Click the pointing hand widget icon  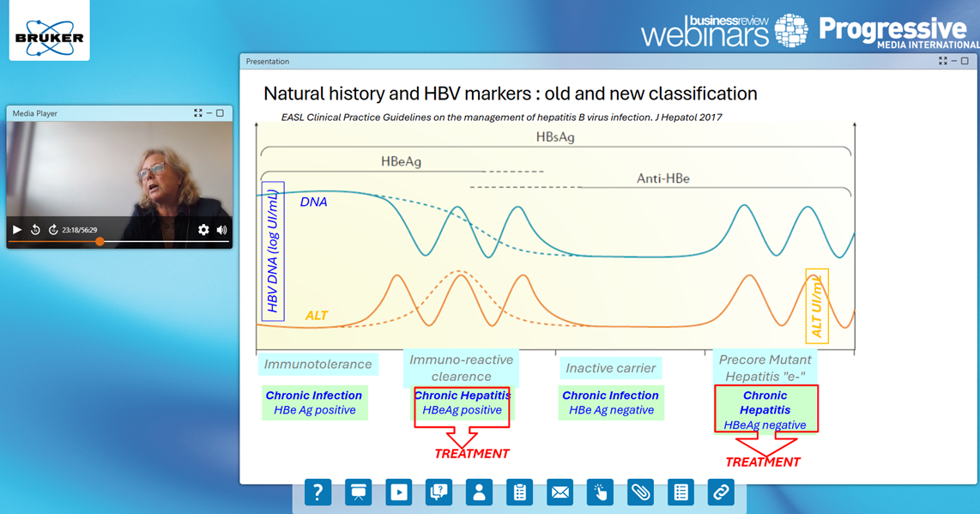(600, 493)
